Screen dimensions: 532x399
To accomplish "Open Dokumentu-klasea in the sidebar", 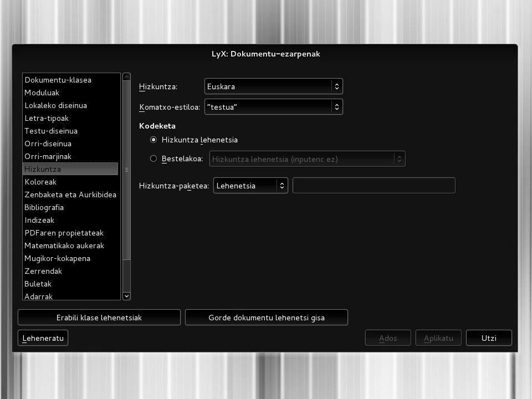I will click(70, 80).
